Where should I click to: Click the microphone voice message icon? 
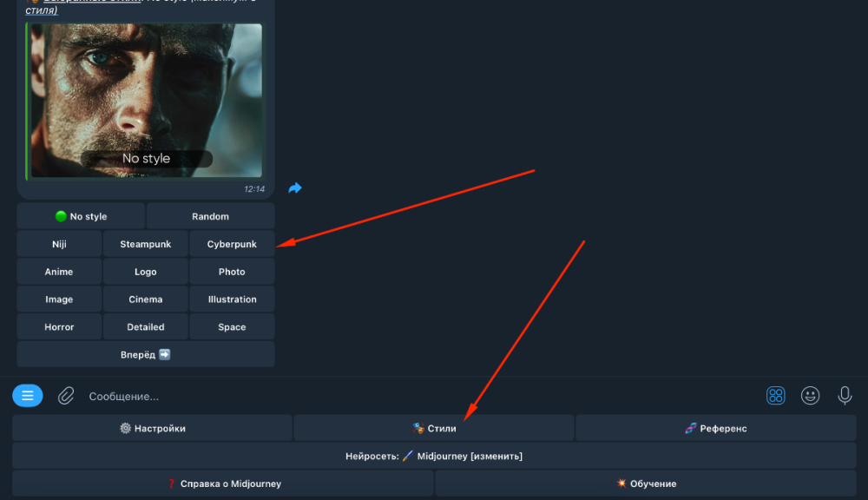pyautogui.click(x=845, y=396)
